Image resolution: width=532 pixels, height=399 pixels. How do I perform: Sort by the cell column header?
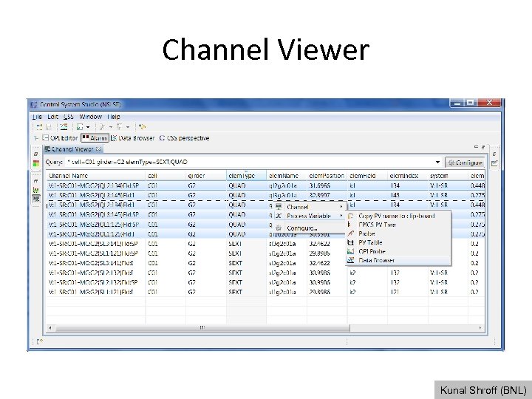point(166,176)
